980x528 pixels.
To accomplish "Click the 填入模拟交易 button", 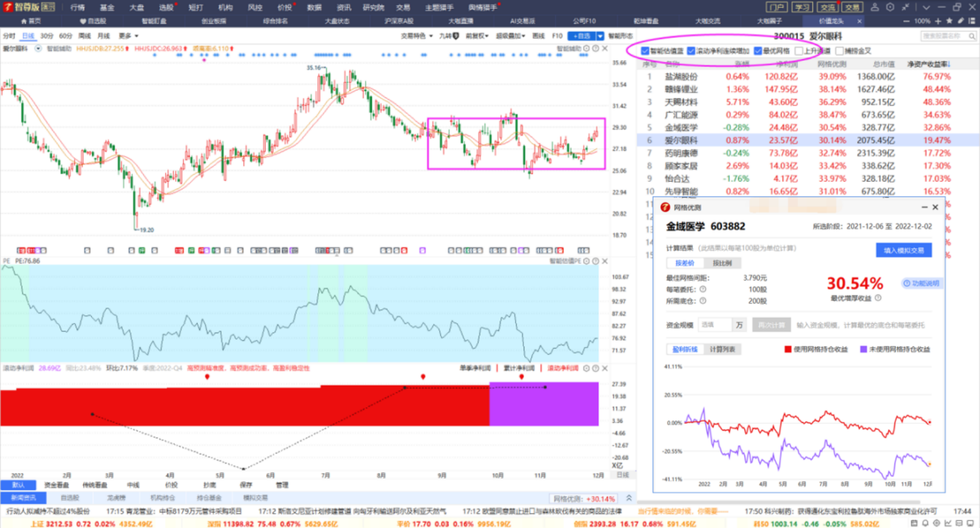I will [x=904, y=250].
